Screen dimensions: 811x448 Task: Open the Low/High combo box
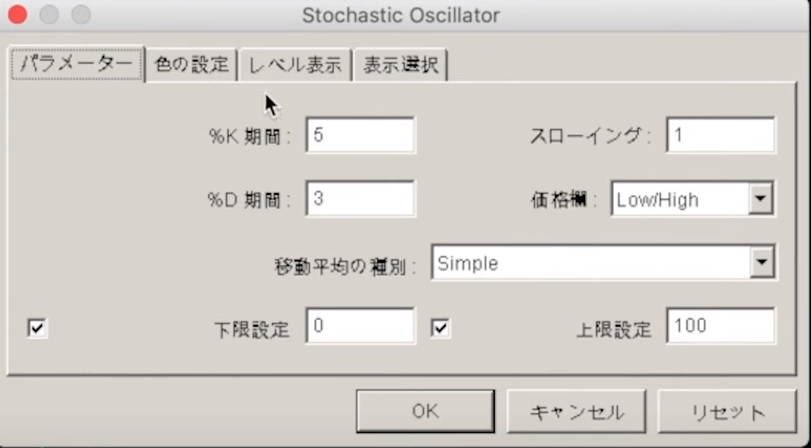679,199
